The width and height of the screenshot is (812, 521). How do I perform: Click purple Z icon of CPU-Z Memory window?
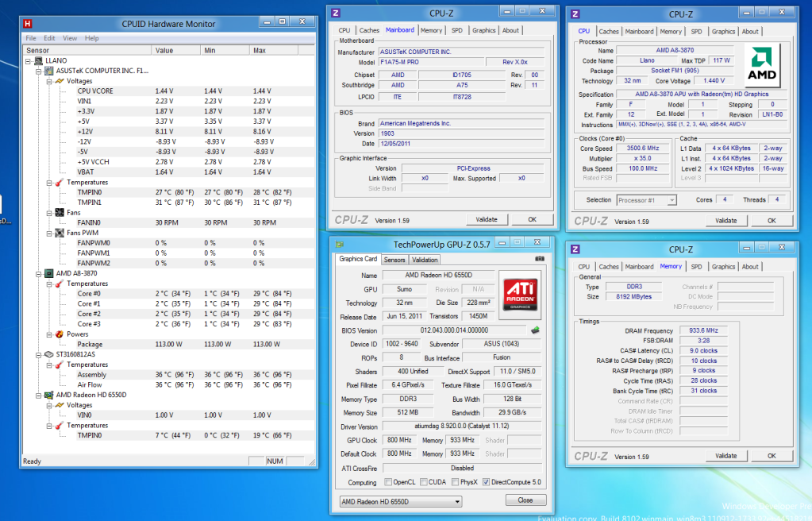click(x=575, y=249)
